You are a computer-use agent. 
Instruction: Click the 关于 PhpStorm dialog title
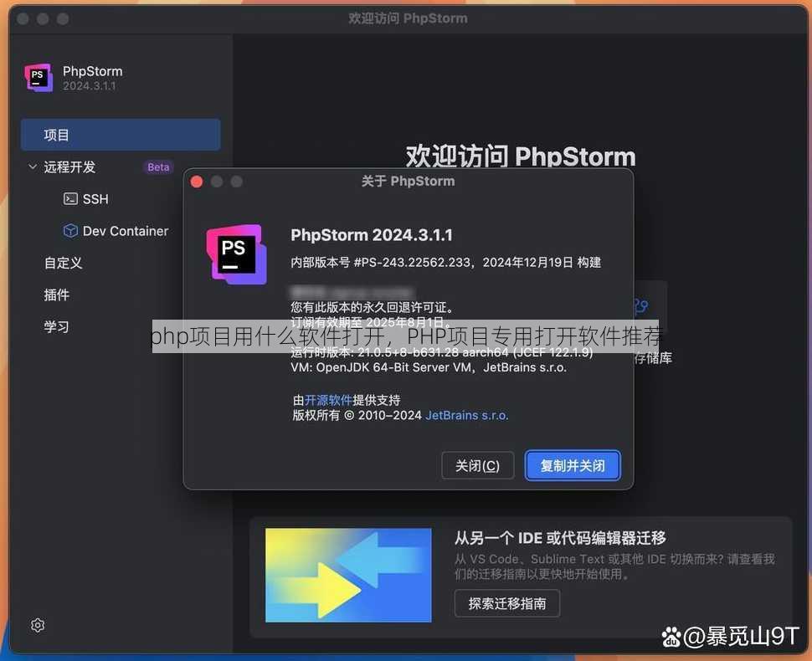tap(408, 182)
